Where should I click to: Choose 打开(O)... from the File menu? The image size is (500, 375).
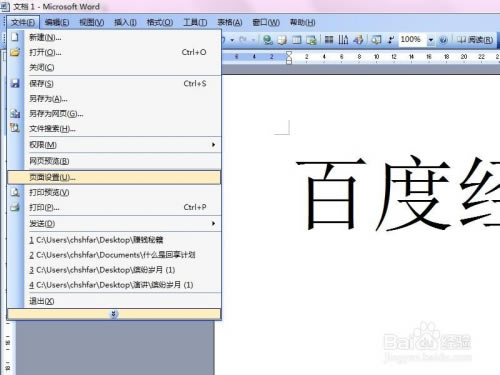pos(114,52)
